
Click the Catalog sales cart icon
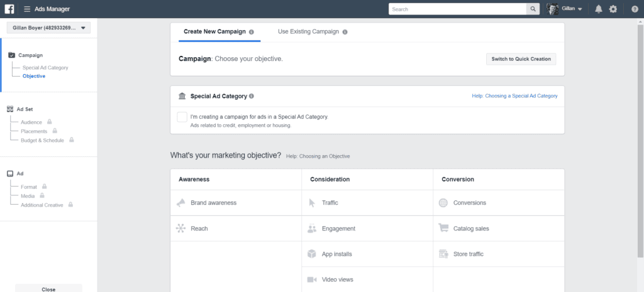[x=443, y=228]
